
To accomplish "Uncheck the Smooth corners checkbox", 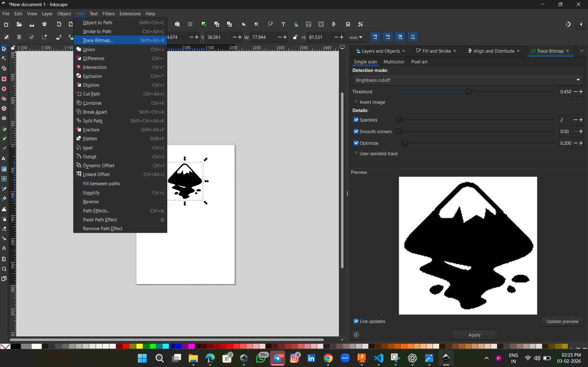I will pos(356,131).
